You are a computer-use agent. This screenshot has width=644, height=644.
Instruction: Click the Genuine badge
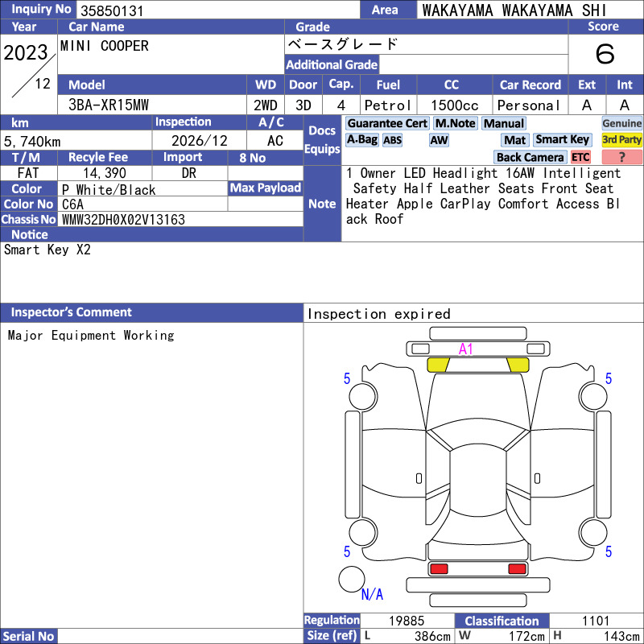coord(621,123)
